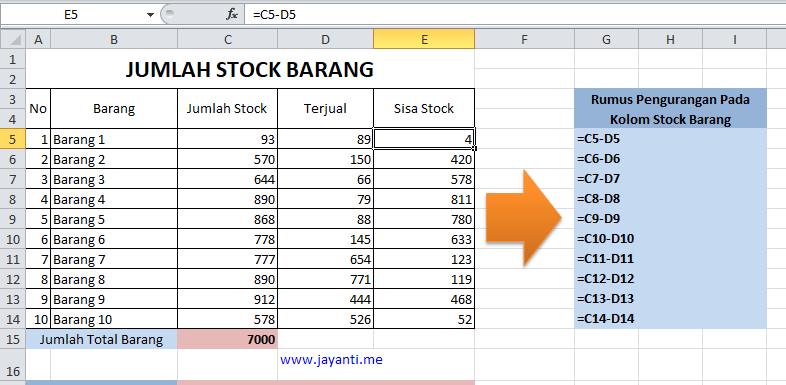Click the Jumlah Total Barang label cell

click(x=101, y=339)
